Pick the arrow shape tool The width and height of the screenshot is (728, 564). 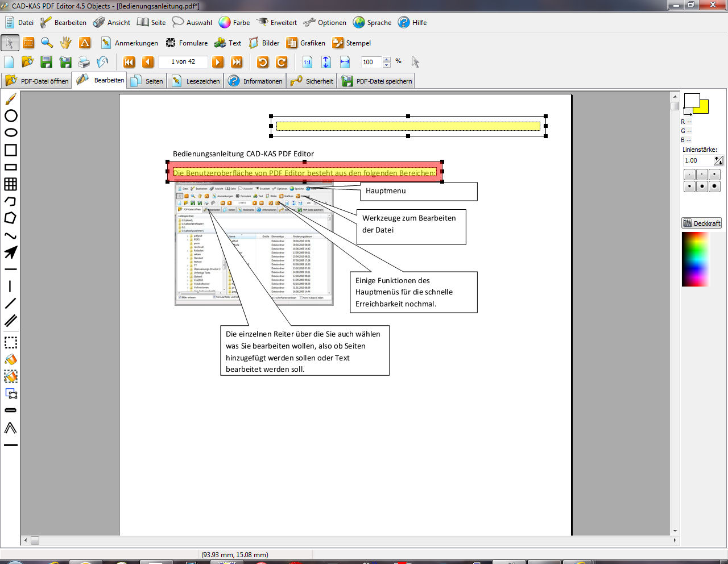(11, 252)
